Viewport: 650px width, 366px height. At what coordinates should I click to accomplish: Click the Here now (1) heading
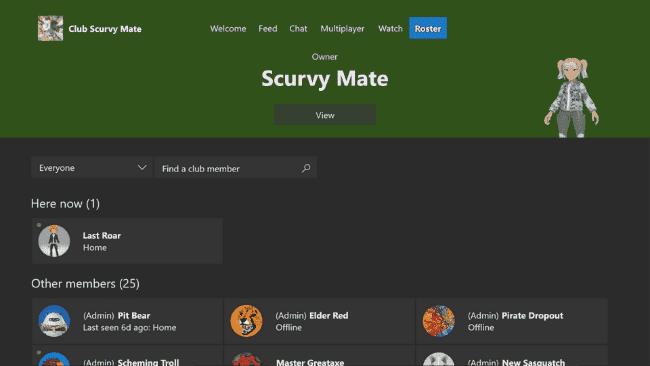[65, 204]
